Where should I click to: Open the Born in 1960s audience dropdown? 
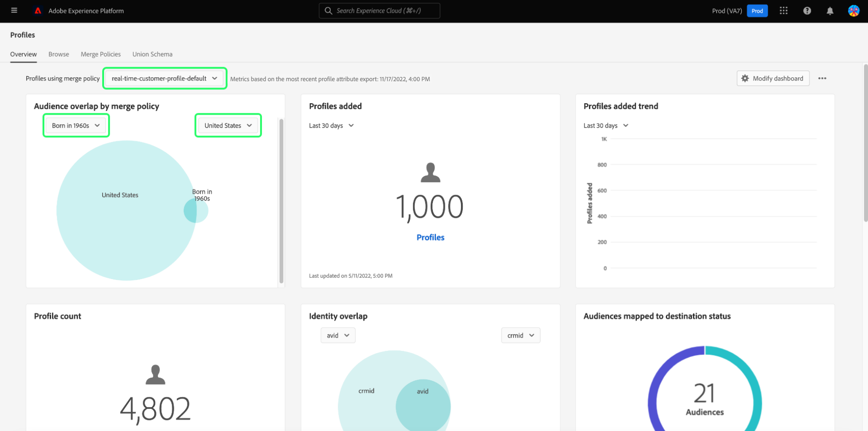click(76, 125)
